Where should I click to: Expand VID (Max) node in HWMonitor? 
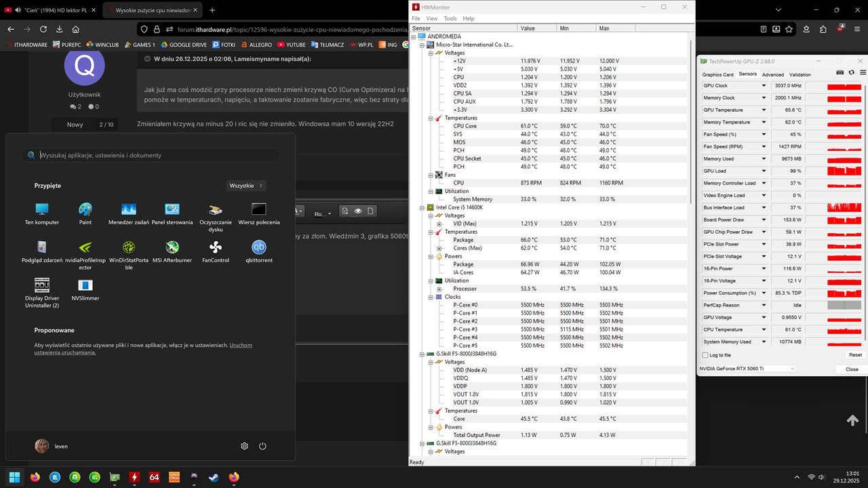[x=439, y=224]
